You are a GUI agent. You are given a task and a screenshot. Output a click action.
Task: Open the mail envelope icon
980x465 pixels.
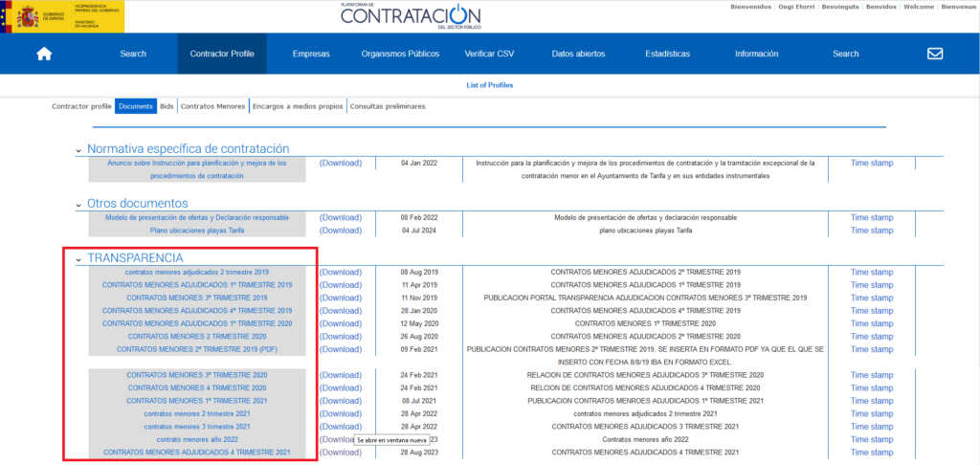(x=935, y=54)
